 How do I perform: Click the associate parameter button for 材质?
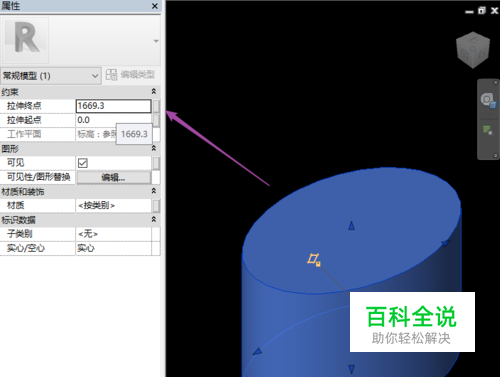pos(156,206)
